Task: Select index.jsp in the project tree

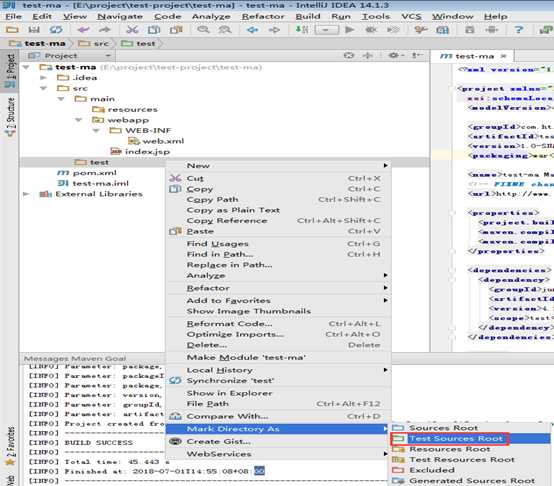Action: click(x=140, y=152)
